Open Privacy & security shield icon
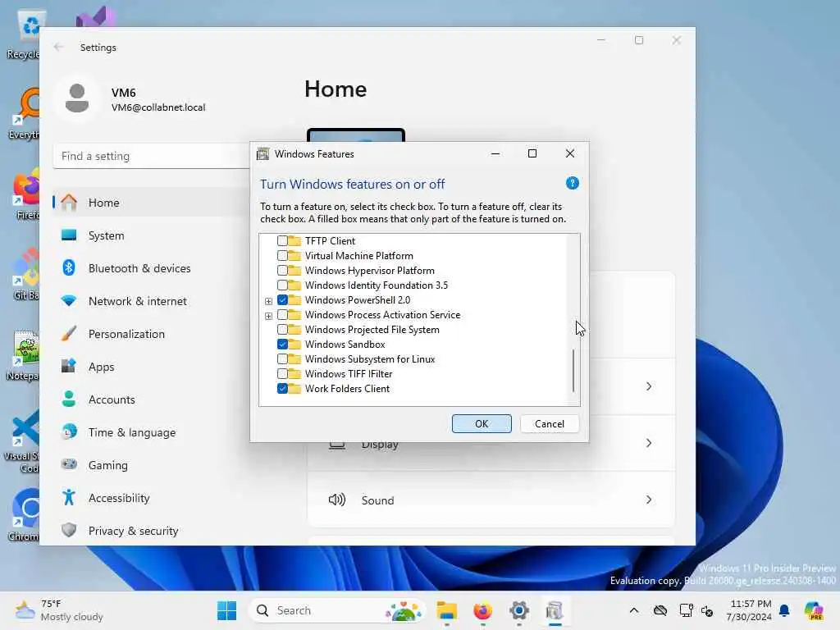 [x=69, y=531]
